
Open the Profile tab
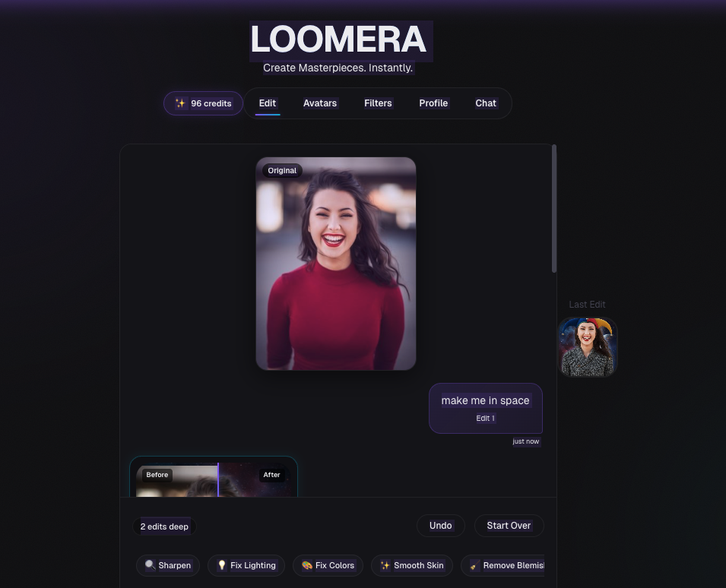tap(433, 103)
